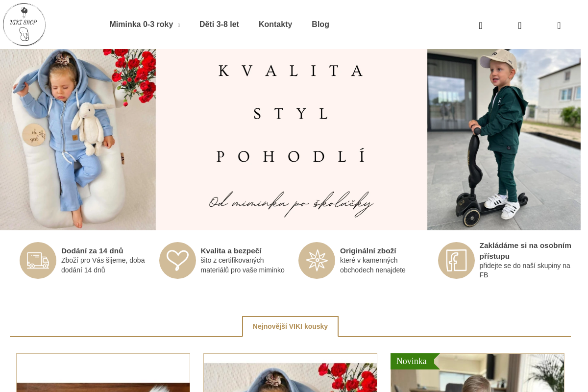Click the middle header icon on right
Image resolution: width=588 pixels, height=392 pixels.
[x=520, y=25]
